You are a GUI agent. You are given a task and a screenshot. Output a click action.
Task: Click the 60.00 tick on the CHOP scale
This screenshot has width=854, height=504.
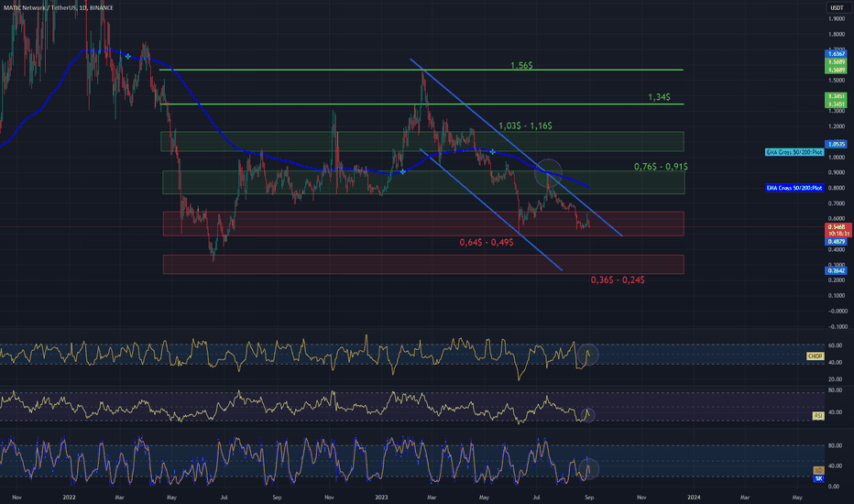pos(835,345)
